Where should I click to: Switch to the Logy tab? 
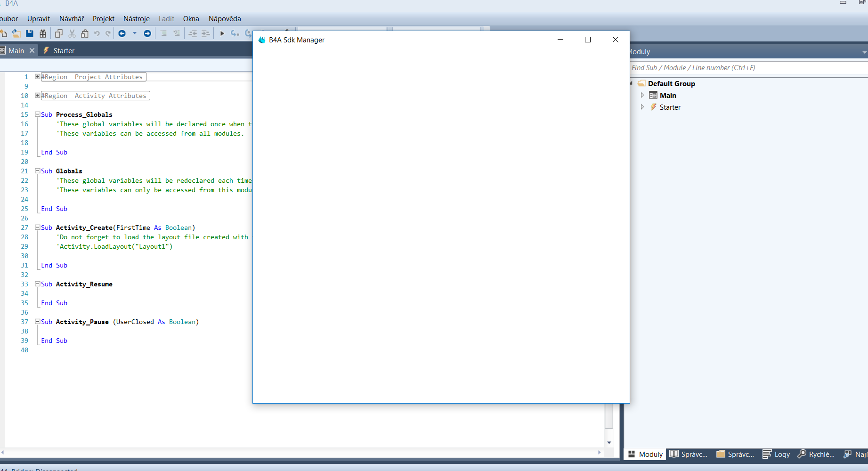[x=776, y=454]
